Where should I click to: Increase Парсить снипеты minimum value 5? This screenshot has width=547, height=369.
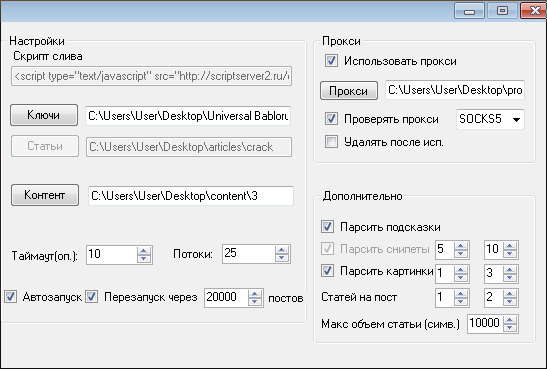pos(460,246)
